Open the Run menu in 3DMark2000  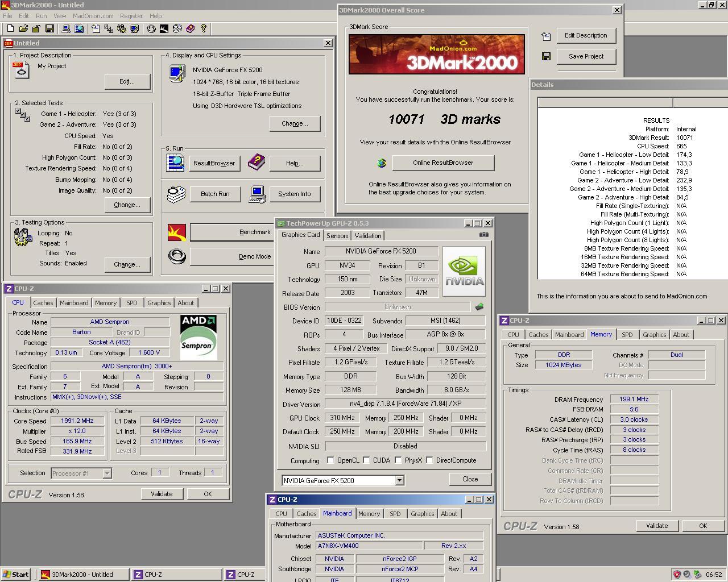(x=42, y=16)
